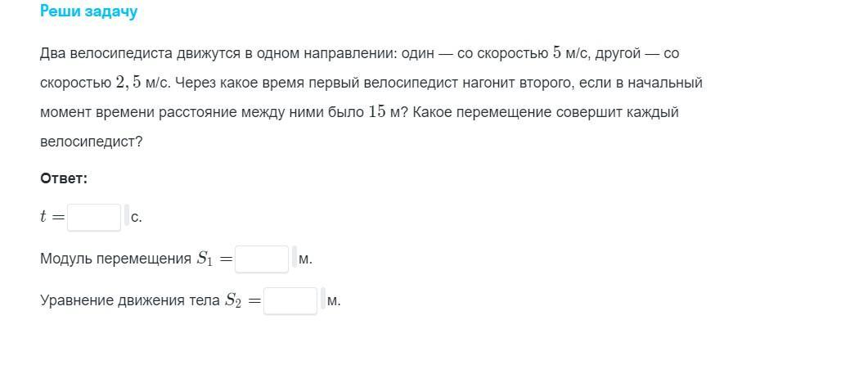Click the unit 'м.' after S₂ field
Image resolution: width=868 pixels, height=383 pixels.
[334, 302]
